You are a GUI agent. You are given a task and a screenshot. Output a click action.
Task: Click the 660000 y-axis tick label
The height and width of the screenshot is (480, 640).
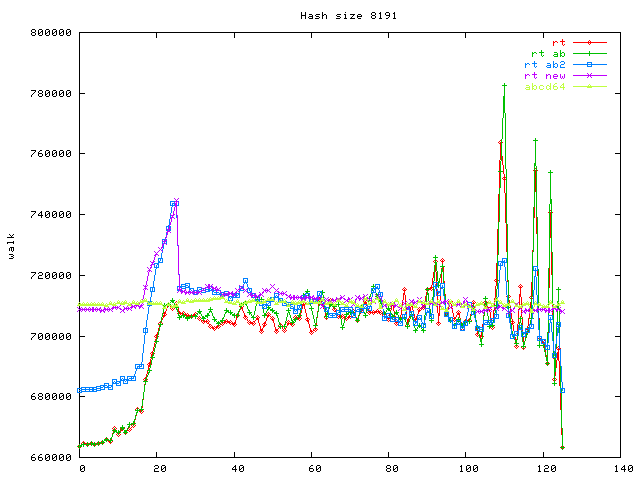pos(50,457)
